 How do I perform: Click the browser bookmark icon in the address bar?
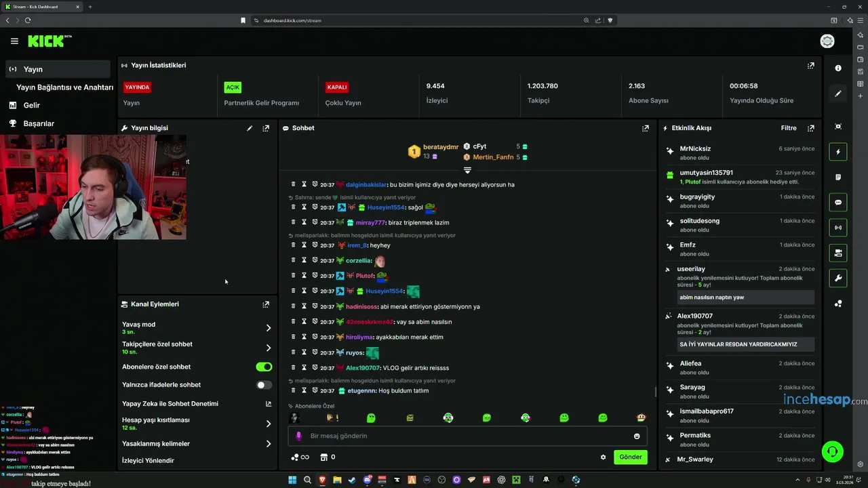(x=243, y=20)
